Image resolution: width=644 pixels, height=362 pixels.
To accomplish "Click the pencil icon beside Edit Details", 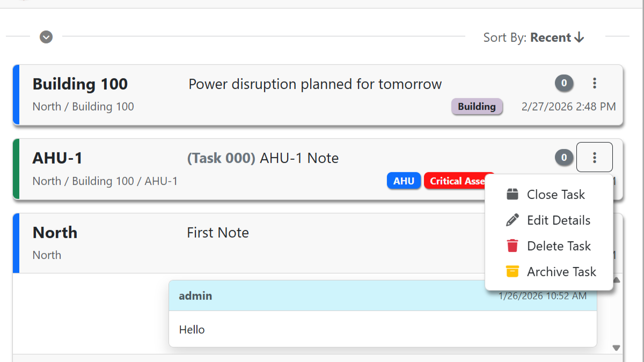I will click(511, 220).
